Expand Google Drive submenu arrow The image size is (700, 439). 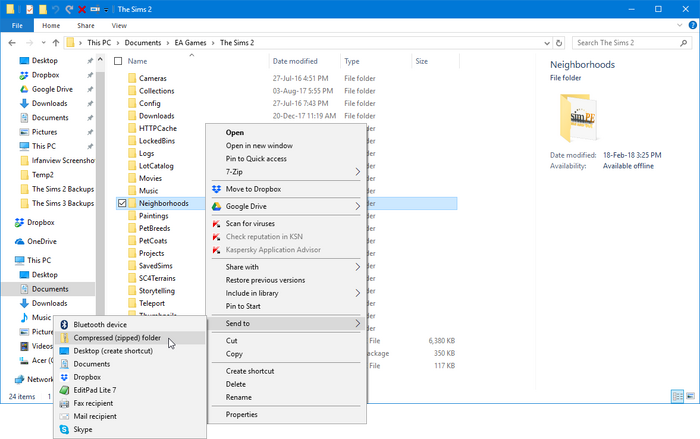click(358, 206)
